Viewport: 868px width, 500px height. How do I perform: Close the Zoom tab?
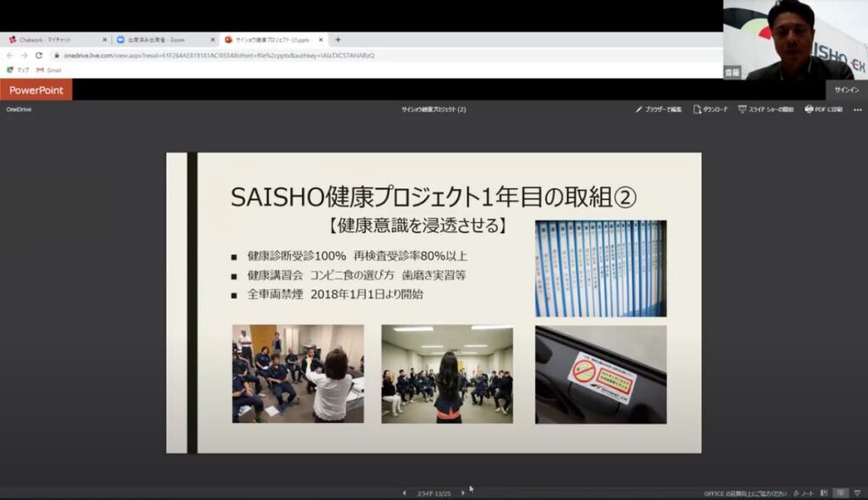(213, 40)
